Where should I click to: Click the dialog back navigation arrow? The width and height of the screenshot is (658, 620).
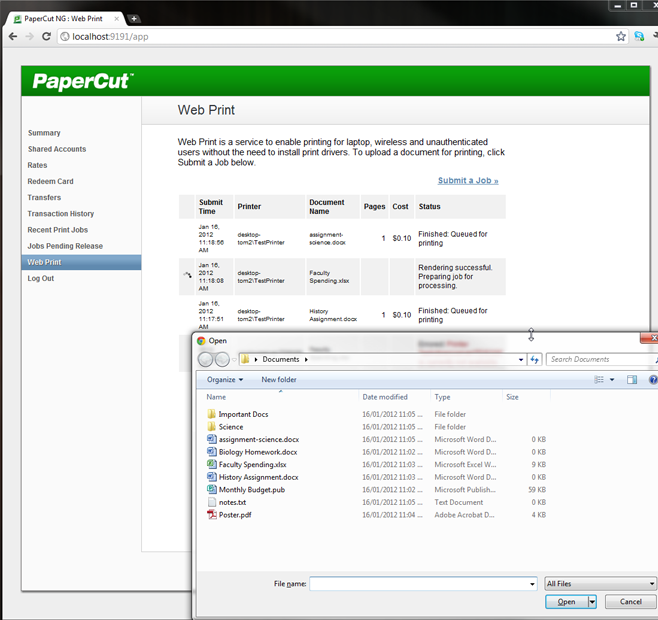pos(206,359)
